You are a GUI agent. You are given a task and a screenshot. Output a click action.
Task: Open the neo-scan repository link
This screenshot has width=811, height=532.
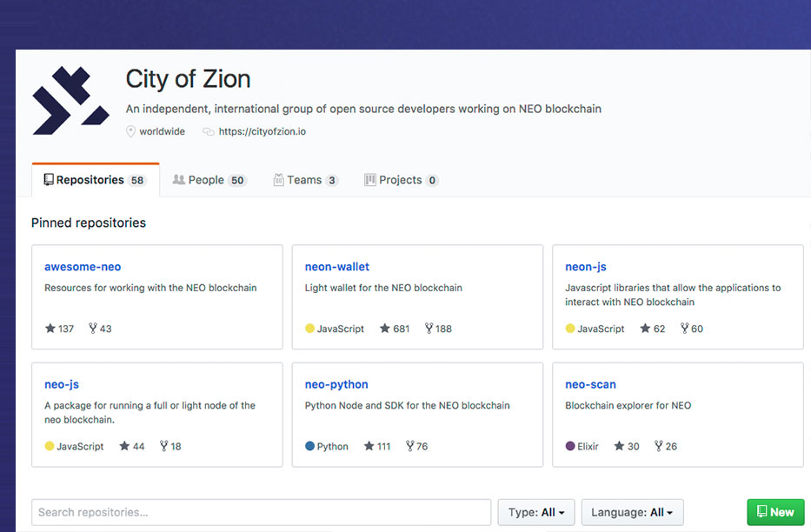(x=591, y=384)
